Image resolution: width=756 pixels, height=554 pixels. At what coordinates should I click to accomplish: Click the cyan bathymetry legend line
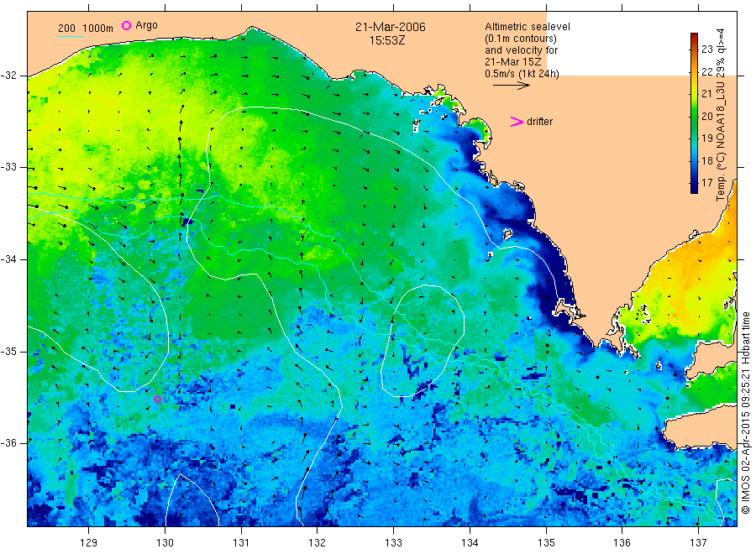click(71, 36)
